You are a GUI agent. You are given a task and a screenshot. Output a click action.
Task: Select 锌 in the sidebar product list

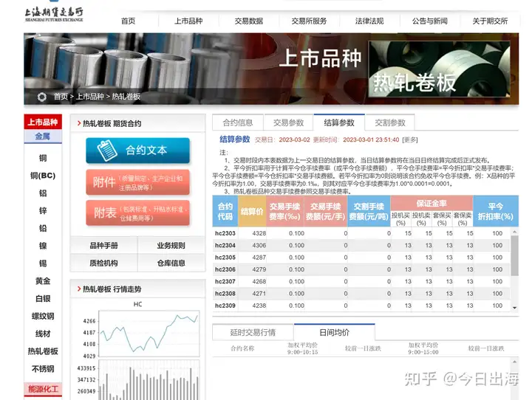tap(43, 211)
